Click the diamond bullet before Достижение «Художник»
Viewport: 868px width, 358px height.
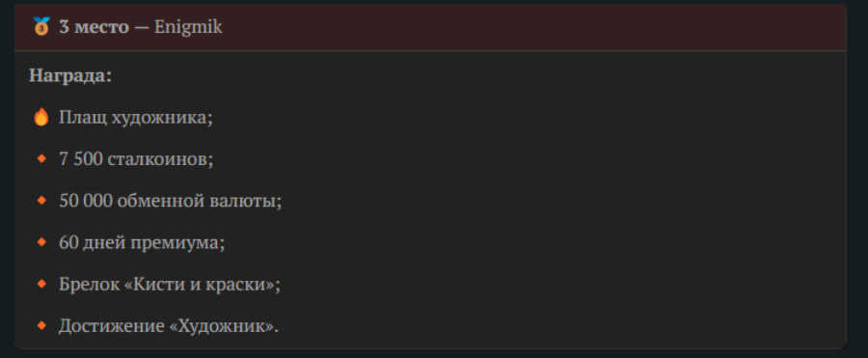pyautogui.click(x=41, y=326)
